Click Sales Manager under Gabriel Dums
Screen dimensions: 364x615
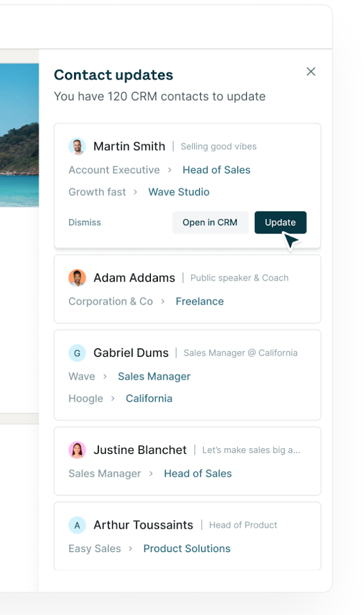pyautogui.click(x=154, y=376)
